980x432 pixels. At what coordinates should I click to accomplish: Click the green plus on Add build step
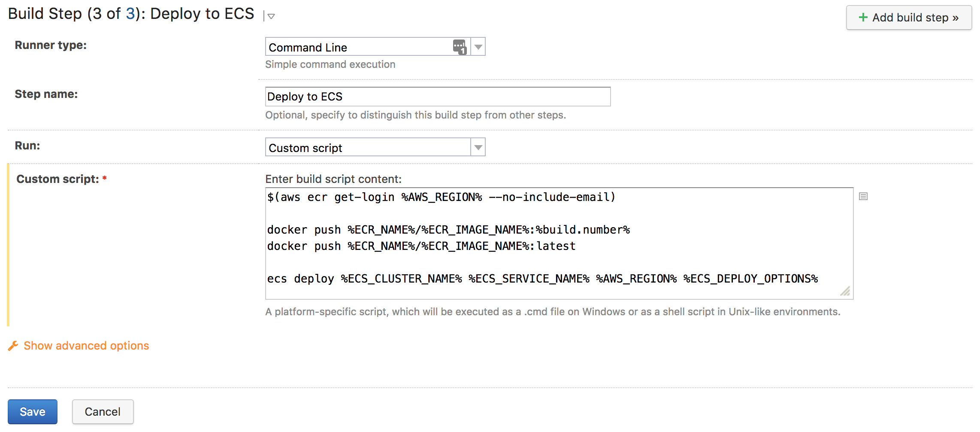[862, 18]
